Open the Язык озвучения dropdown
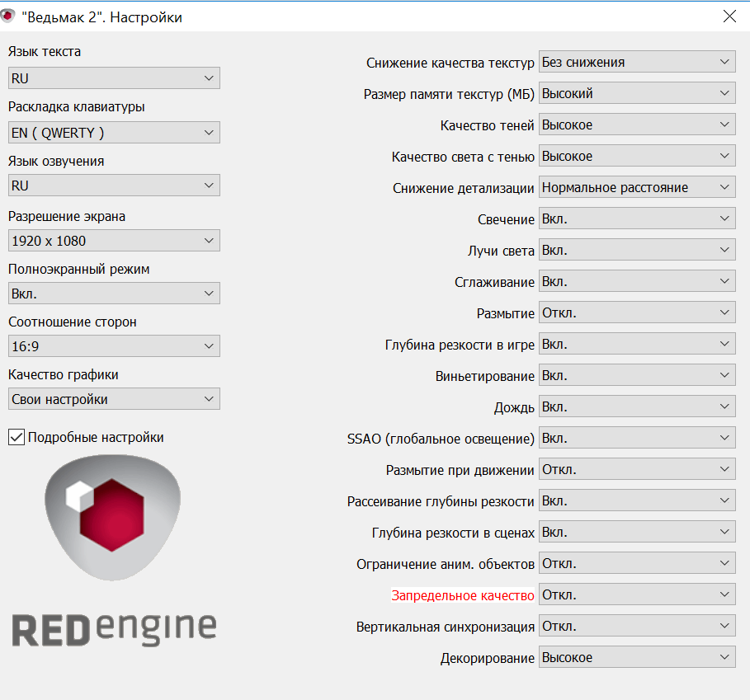The image size is (750, 700). tap(114, 186)
